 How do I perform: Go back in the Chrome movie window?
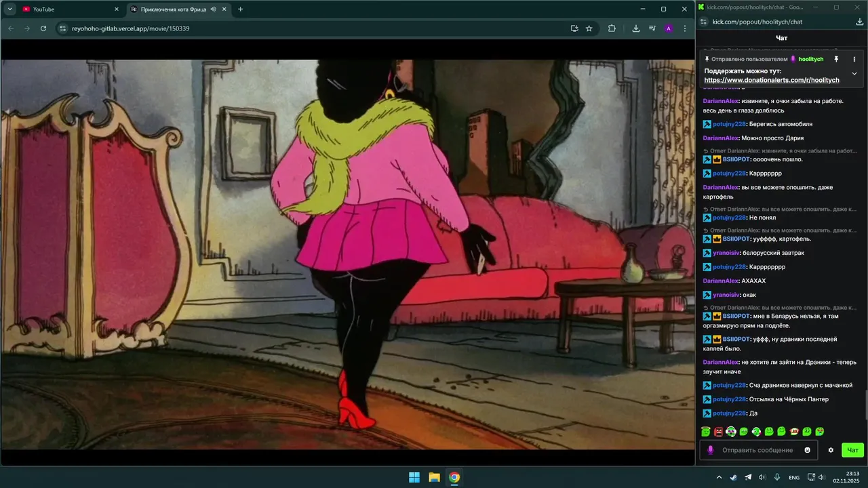10,28
